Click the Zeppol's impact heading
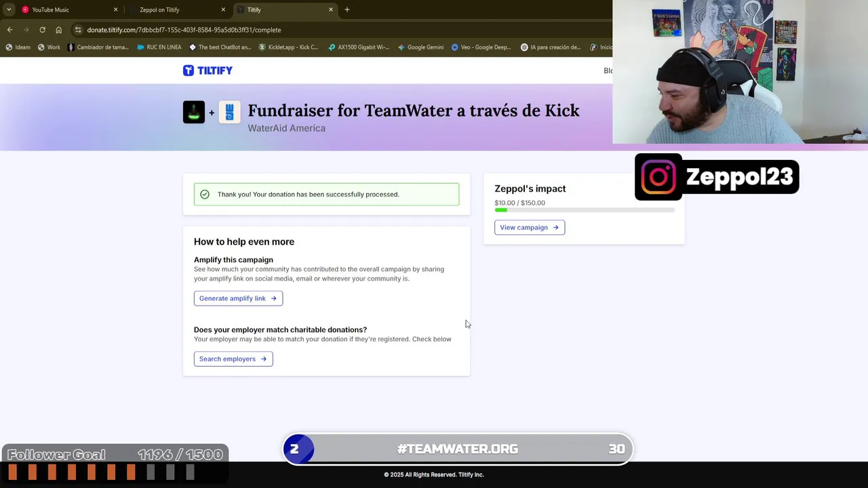This screenshot has width=868, height=488. (x=530, y=188)
